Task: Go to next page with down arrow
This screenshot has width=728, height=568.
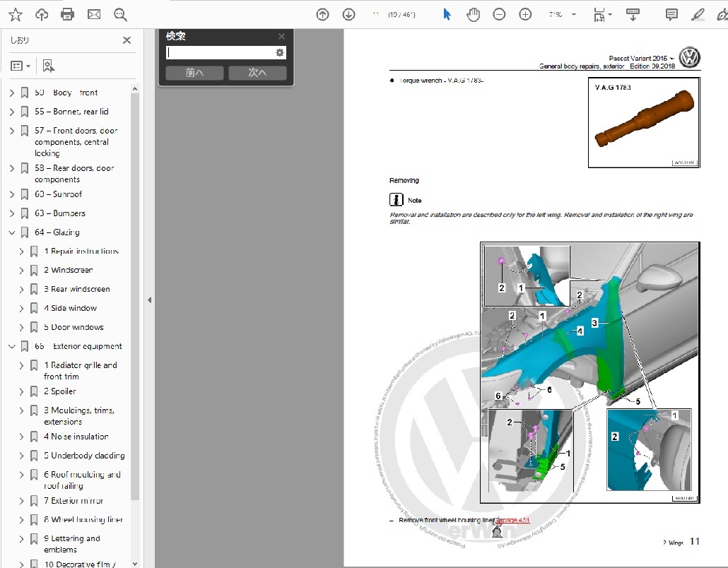Action: click(348, 14)
